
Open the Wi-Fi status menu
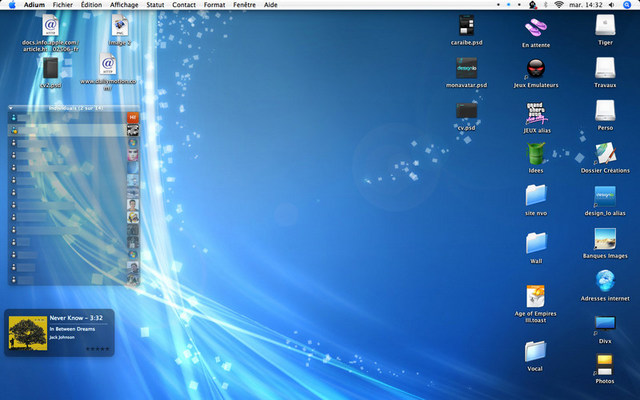(559, 5)
